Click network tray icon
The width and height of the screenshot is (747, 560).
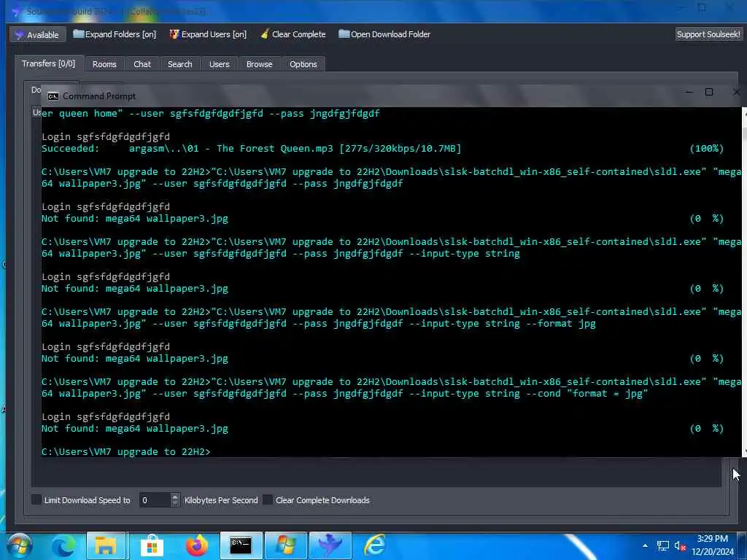pos(662,545)
